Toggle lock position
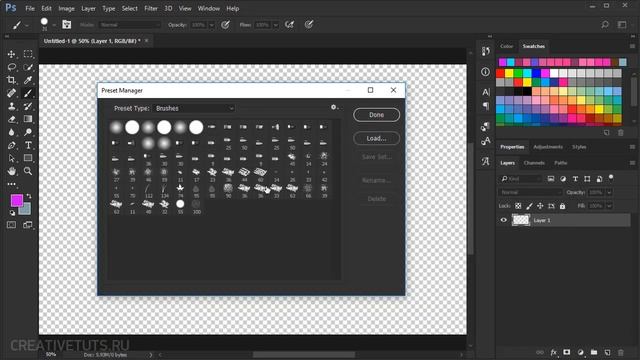This screenshot has width=640, height=360. point(540,206)
